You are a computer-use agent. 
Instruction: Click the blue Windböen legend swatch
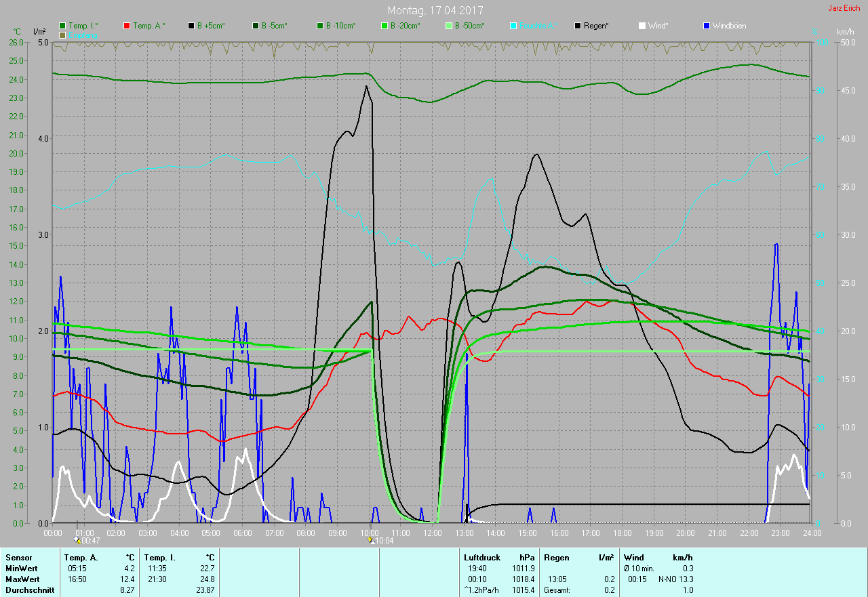[706, 26]
